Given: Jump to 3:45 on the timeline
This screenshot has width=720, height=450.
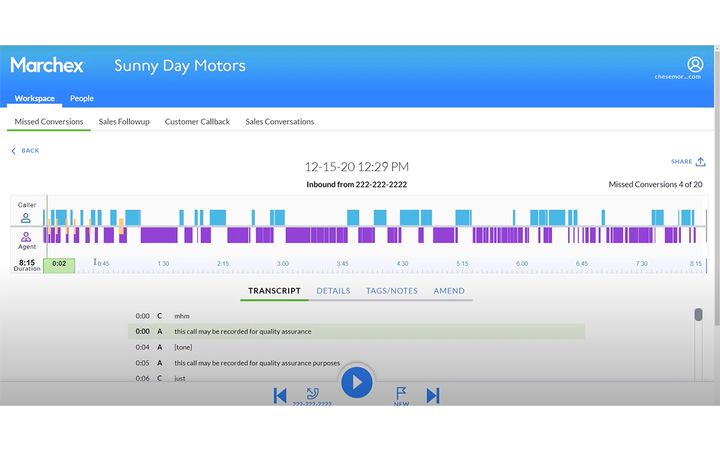Looking at the screenshot, I should pos(342,264).
